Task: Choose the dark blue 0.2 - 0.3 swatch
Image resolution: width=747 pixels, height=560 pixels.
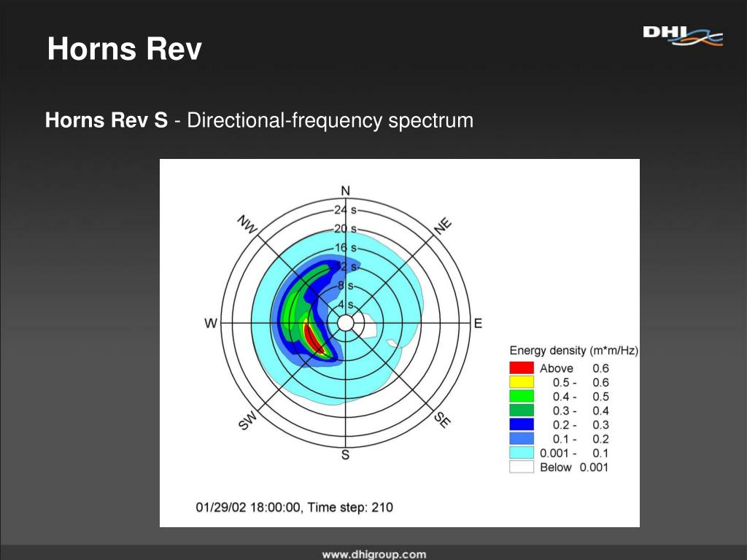Action: coord(521,424)
